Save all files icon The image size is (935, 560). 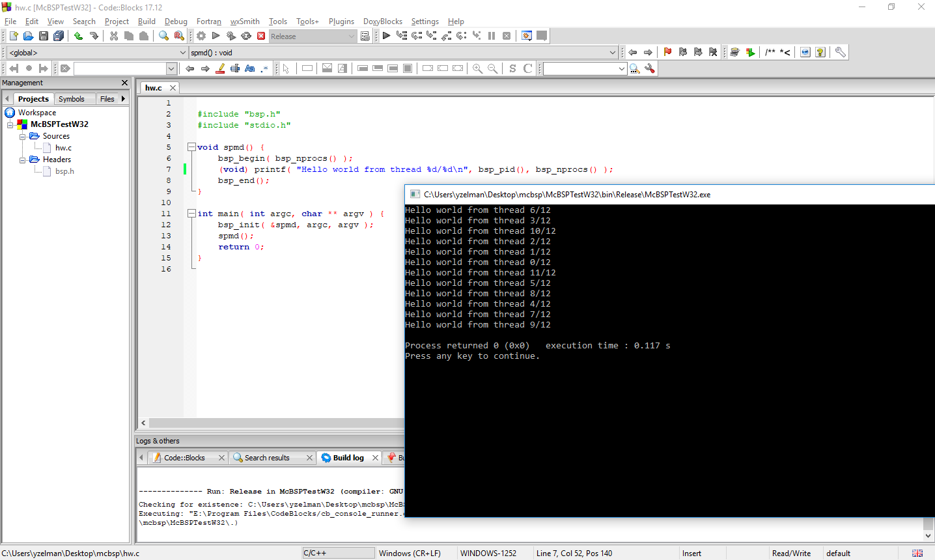pyautogui.click(x=59, y=36)
